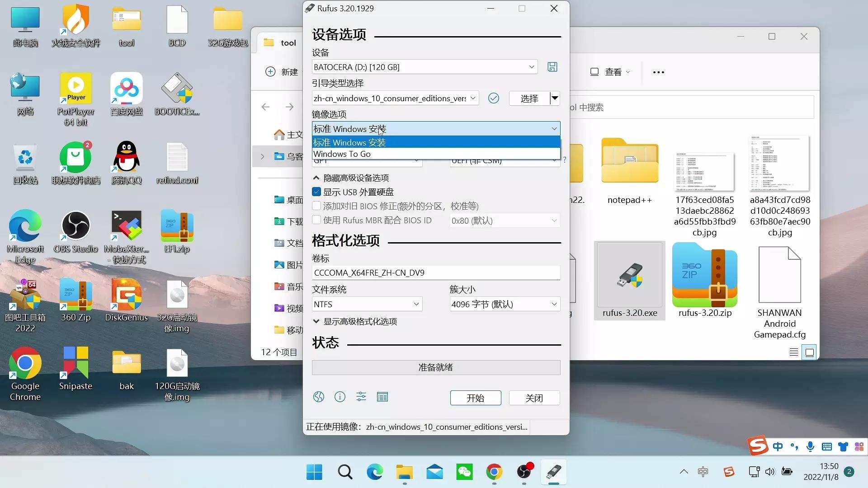Show the Rufus log panel
Screen dimensions: 868x488
click(382, 397)
